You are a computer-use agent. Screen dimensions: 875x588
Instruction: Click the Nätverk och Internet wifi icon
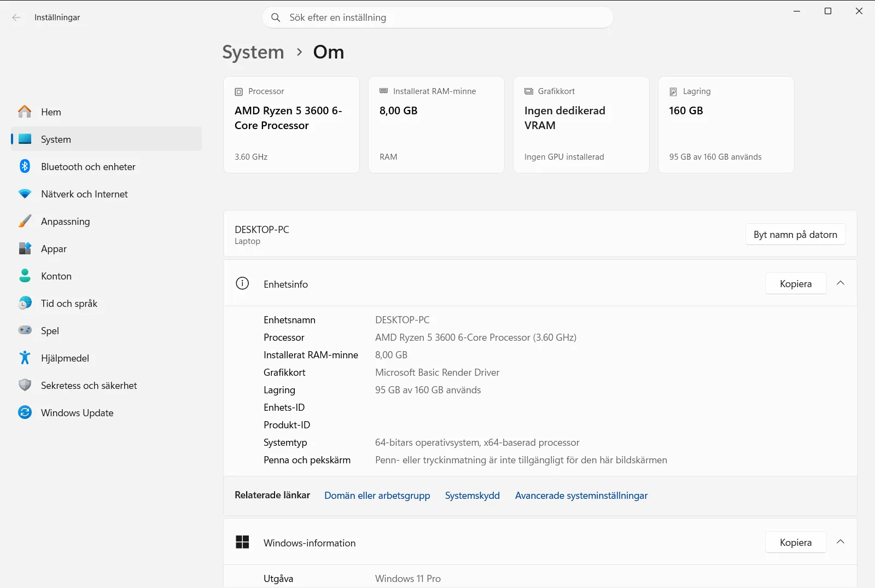(25, 194)
